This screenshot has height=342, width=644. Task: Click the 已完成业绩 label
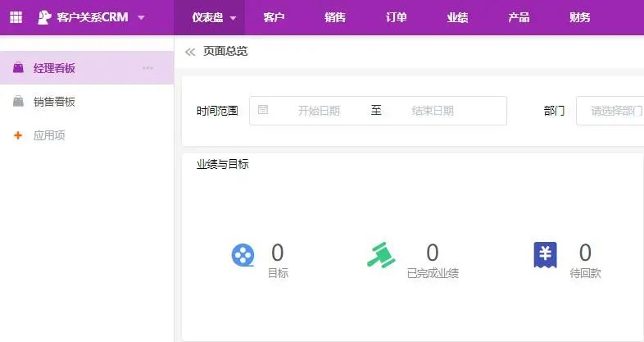(433, 273)
